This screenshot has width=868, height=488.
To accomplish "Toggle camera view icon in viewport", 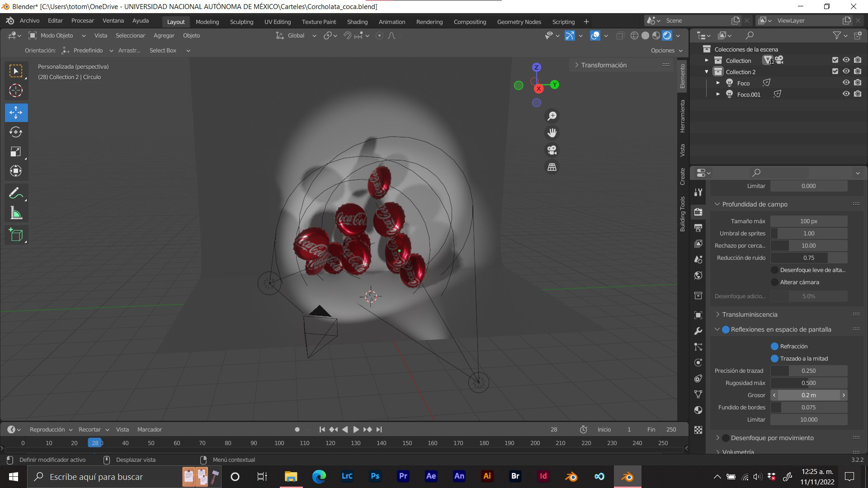I will point(552,150).
